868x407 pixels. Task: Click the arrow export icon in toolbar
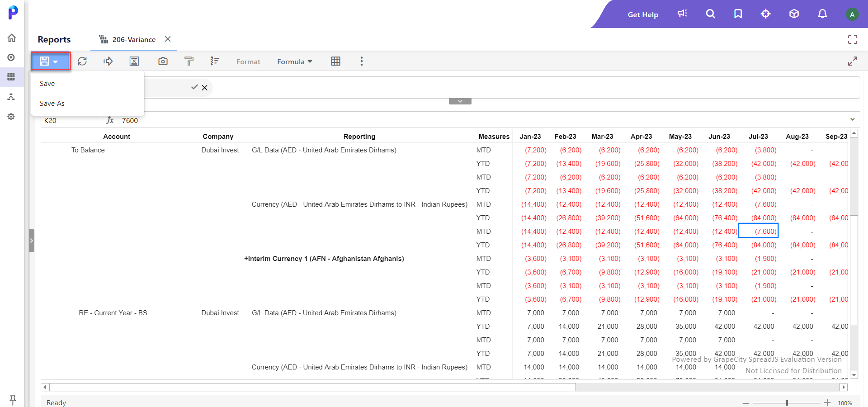pyautogui.click(x=108, y=61)
